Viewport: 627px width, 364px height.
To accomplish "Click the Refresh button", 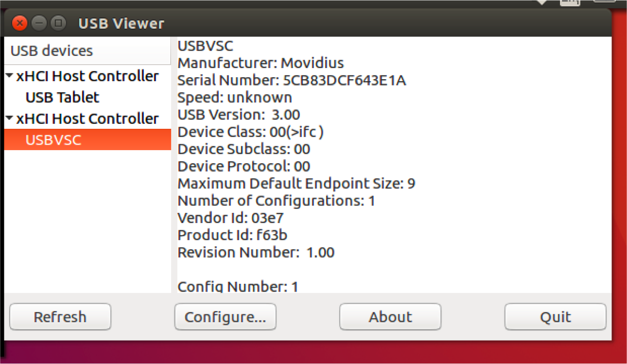I will pos(60,317).
